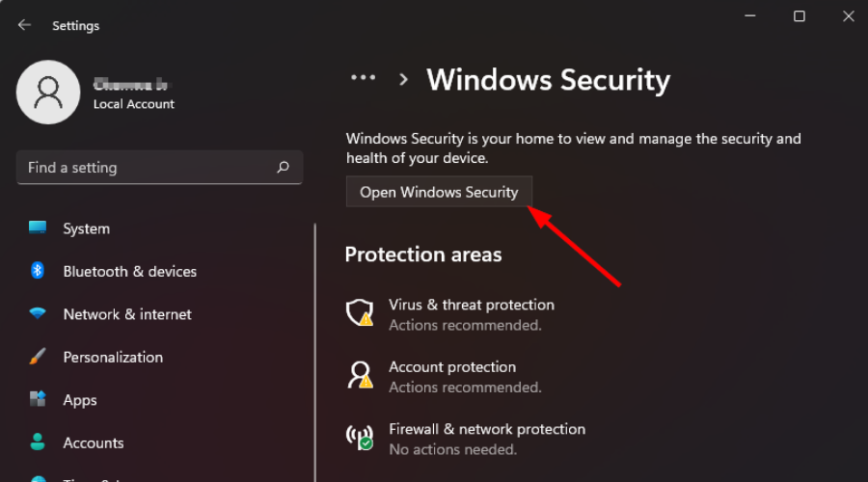868x482 pixels.
Task: Open Virus & threat protection settings
Action: tap(472, 306)
